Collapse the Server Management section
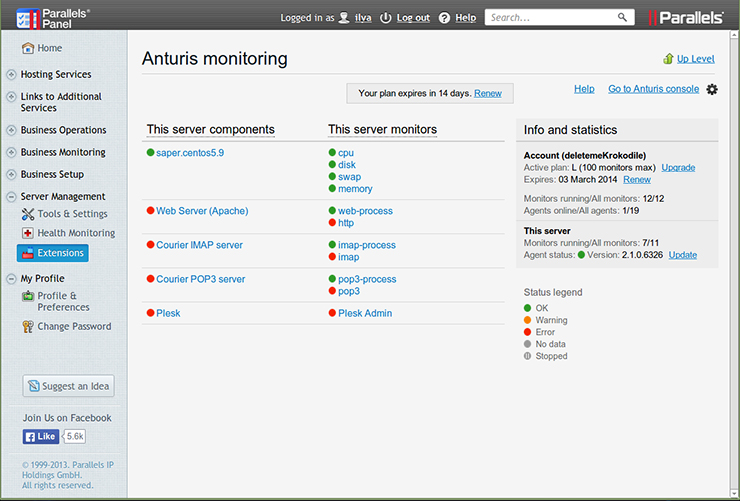Screen dimensions: 740x501 click(x=62, y=197)
